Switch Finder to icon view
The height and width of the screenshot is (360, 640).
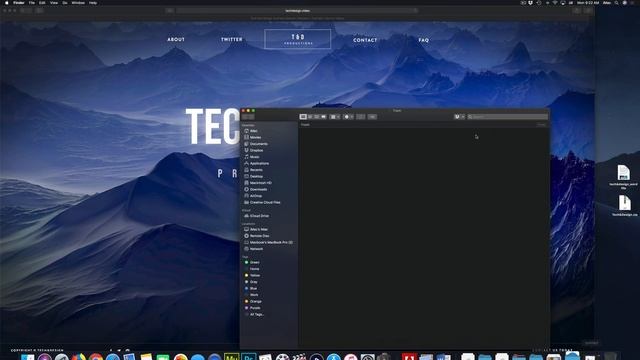(303, 117)
